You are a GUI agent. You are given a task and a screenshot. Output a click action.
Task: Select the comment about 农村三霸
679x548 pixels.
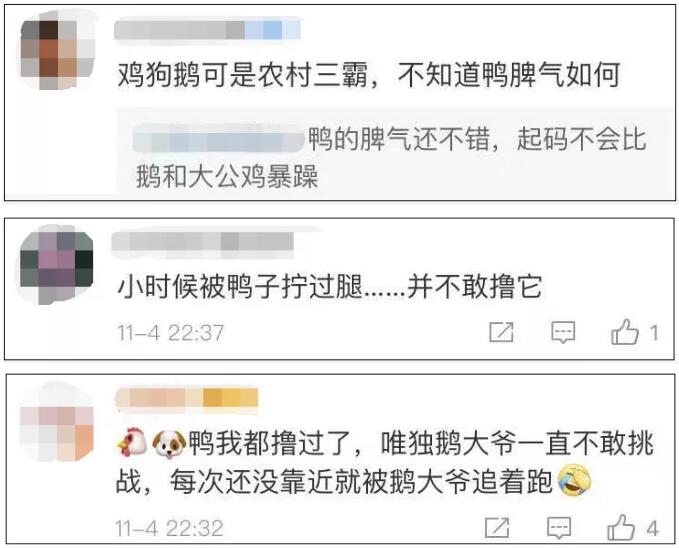(369, 75)
